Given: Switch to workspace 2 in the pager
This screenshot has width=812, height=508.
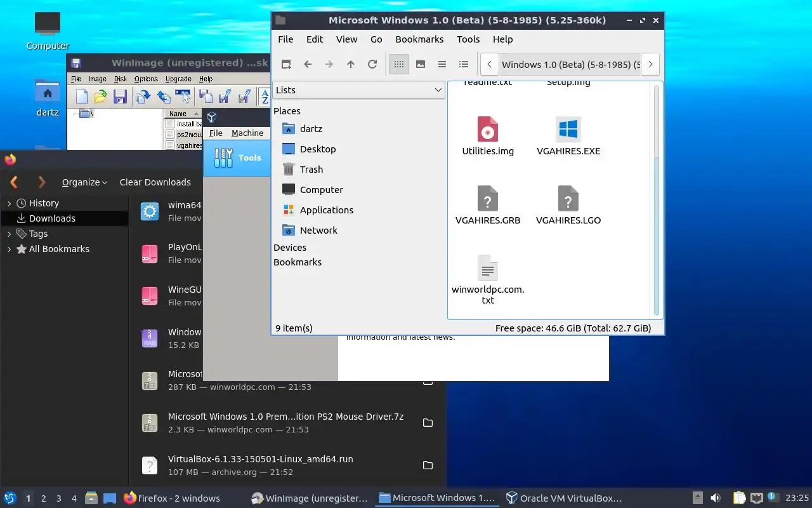Looking at the screenshot, I should [44, 498].
